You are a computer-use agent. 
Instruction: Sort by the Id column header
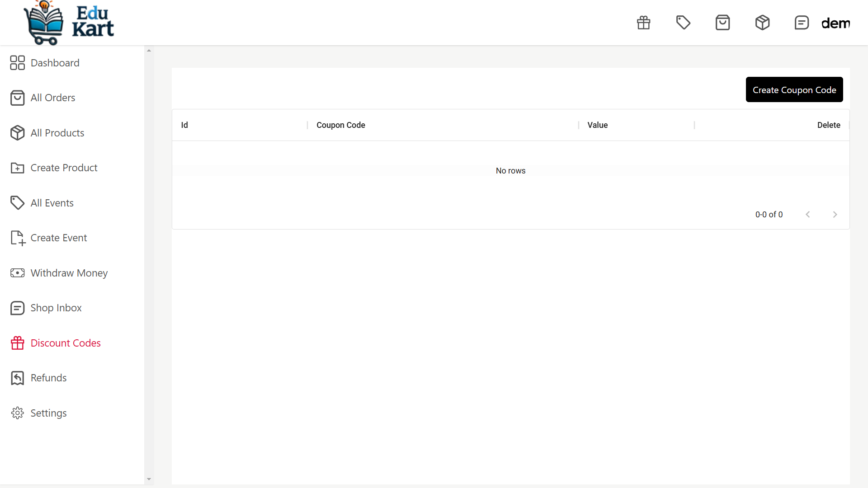point(184,125)
